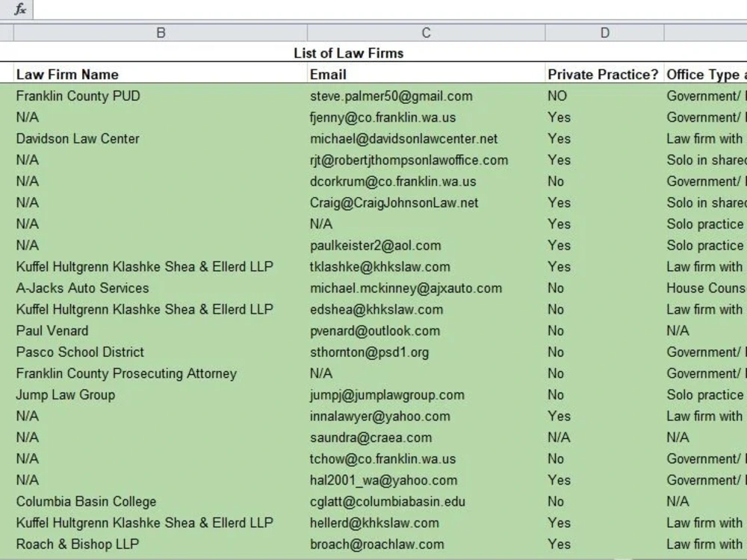The image size is (747, 560).
Task: Select the 'Pasco School District' cell
Action: pos(161,352)
